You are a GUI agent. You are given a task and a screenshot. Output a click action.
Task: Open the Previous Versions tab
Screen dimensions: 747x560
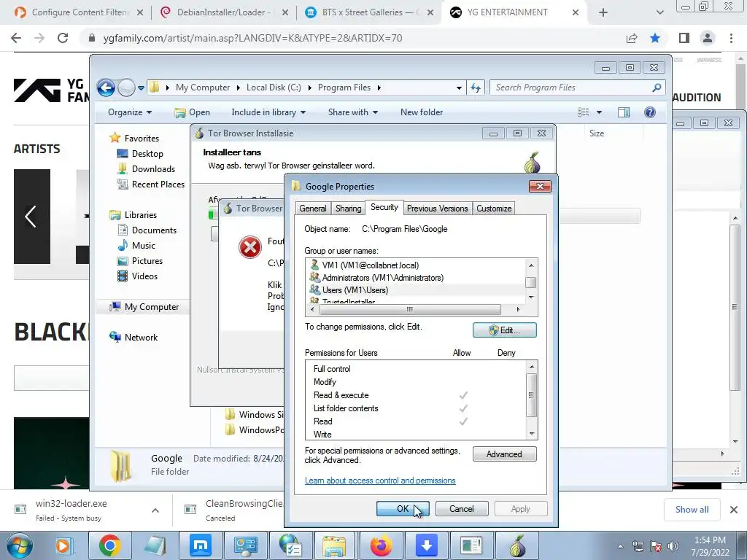(438, 209)
